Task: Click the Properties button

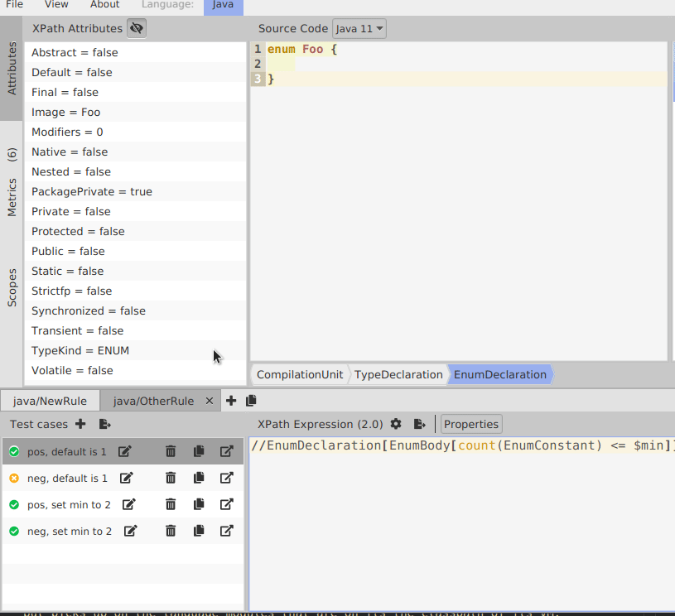Action: pos(471,424)
